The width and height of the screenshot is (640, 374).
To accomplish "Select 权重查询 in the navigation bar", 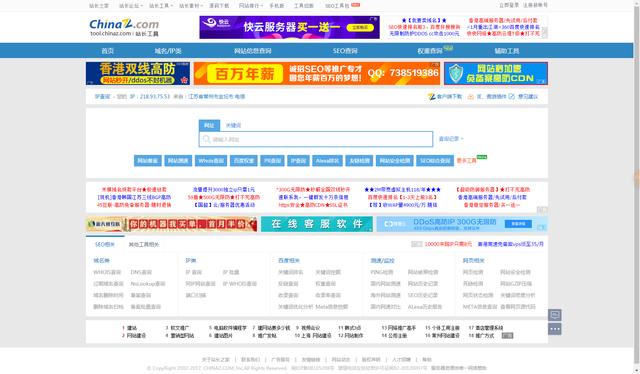I will pos(430,51).
